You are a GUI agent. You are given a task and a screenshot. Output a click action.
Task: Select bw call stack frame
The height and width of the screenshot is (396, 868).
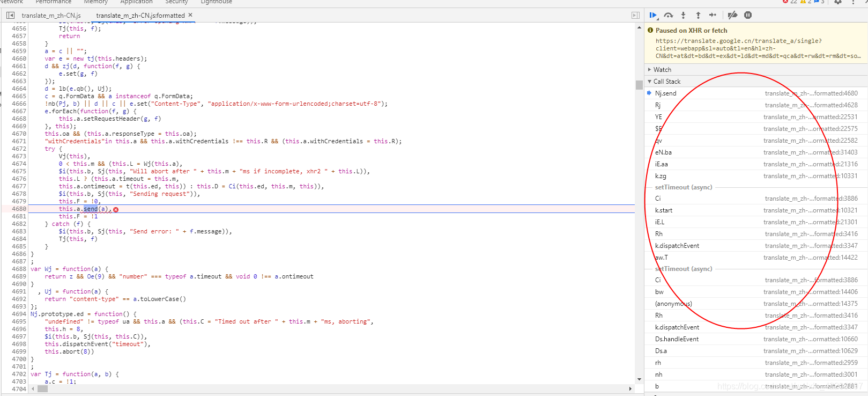click(756, 292)
